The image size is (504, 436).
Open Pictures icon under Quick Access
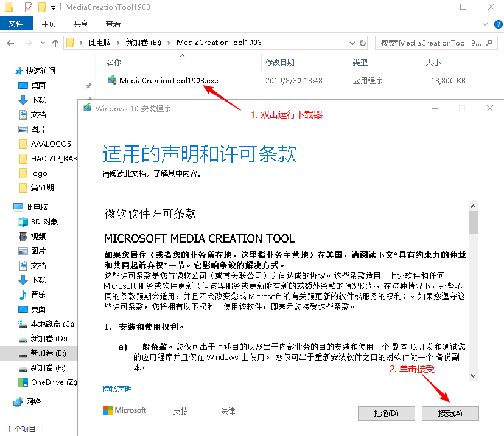click(23, 130)
